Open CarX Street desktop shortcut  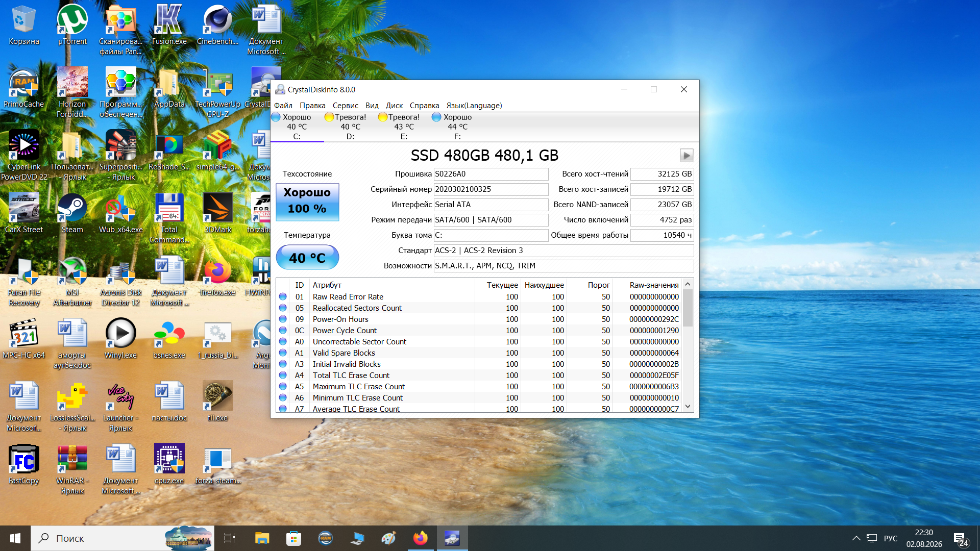[23, 214]
